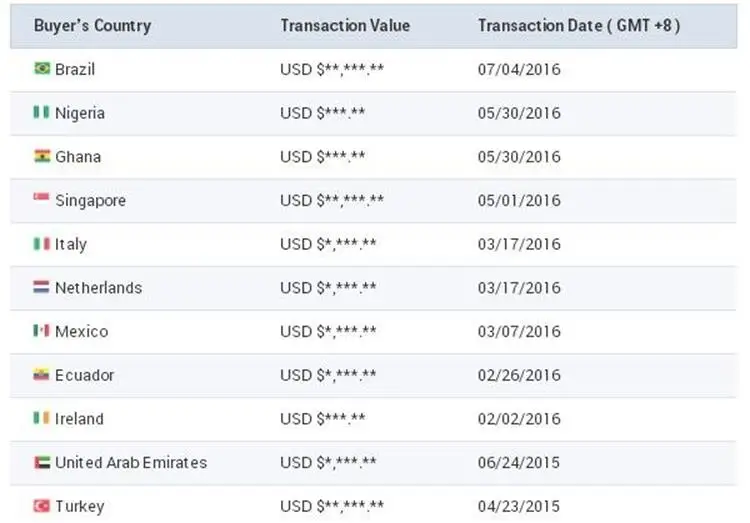
Task: Click the Ghana flag icon
Action: pos(42,156)
